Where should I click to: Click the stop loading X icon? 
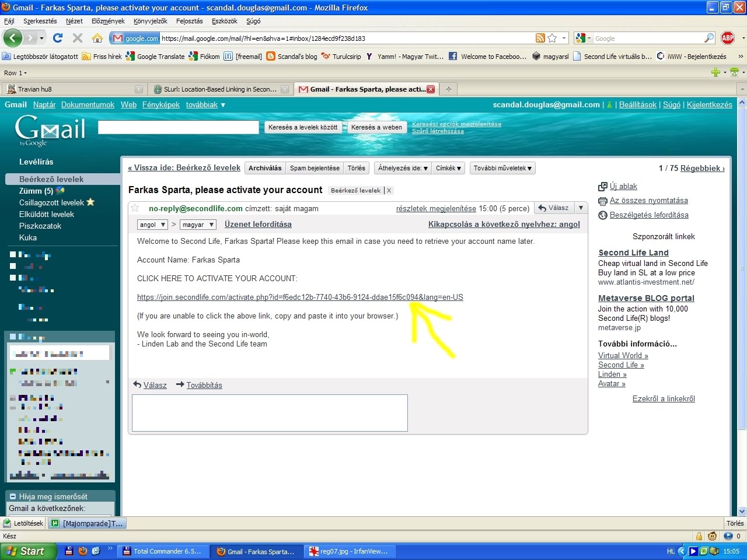(x=77, y=38)
